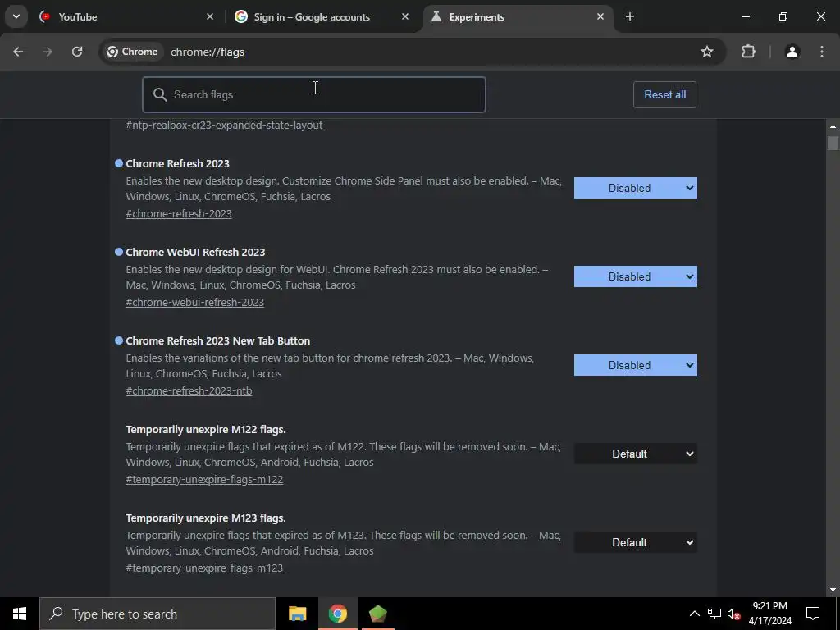Screen dimensions: 840x630
Task: Click the green gem taskbar app icon
Action: tap(377, 614)
